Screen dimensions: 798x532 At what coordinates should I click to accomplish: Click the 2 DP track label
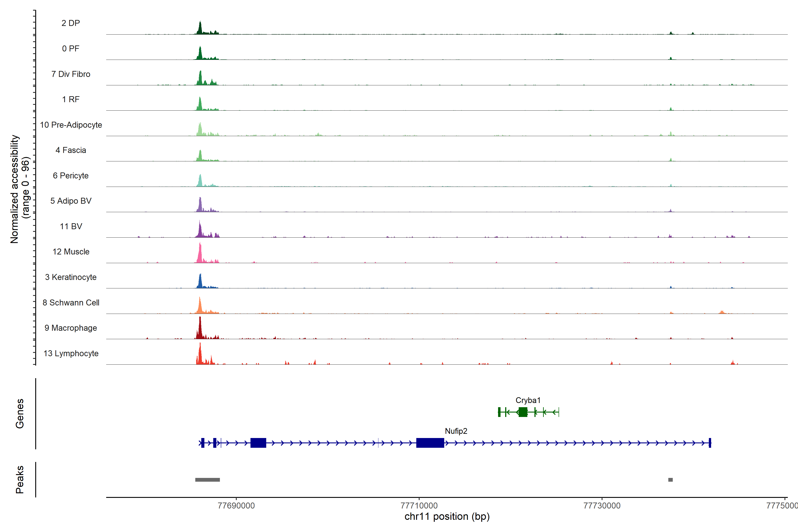coord(70,23)
